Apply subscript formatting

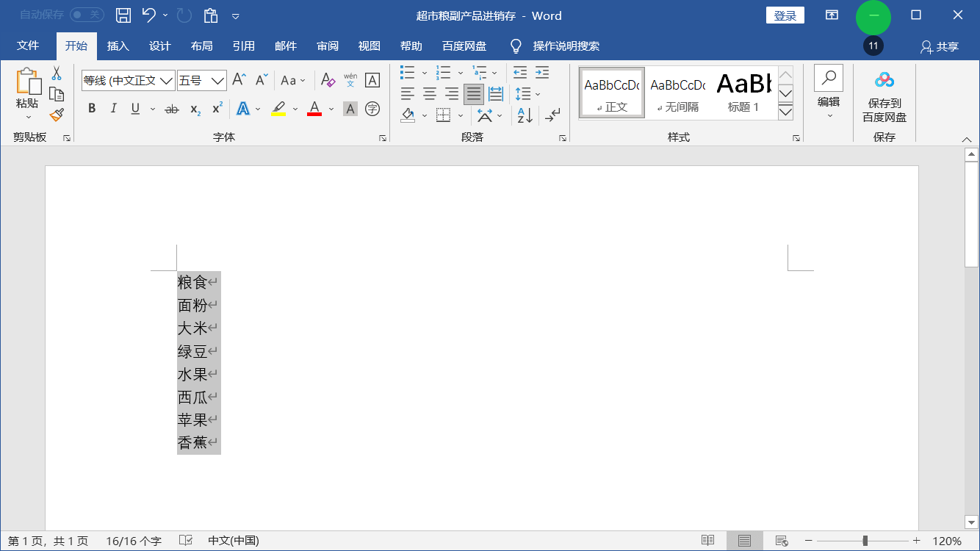coord(195,109)
